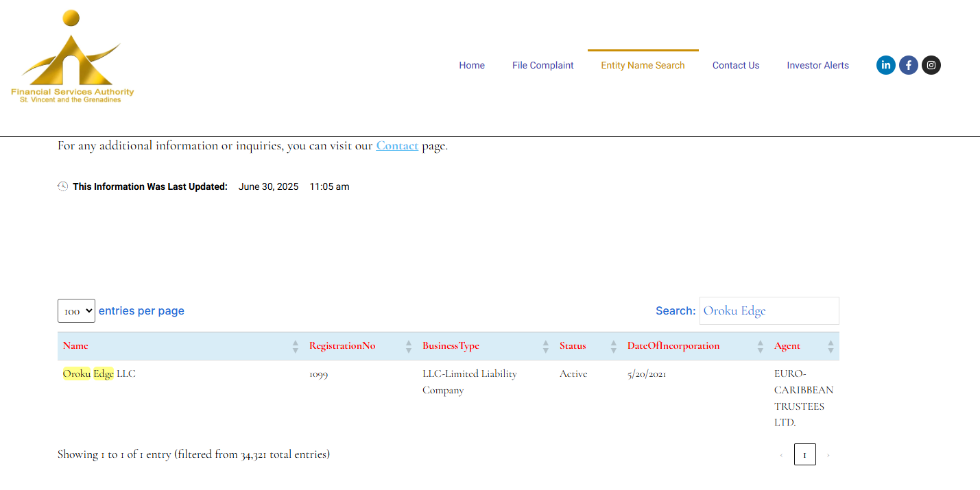This screenshot has width=980, height=490.
Task: Open the Instagram social icon
Action: (931, 65)
